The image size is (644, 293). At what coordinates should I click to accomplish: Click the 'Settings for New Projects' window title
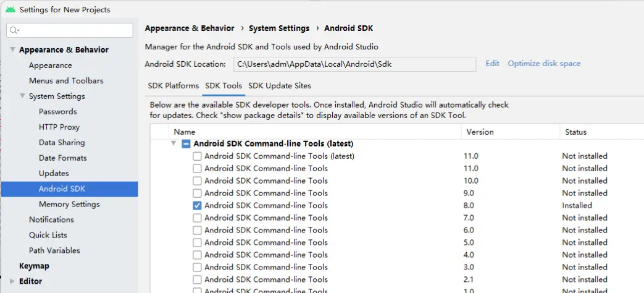65,9
